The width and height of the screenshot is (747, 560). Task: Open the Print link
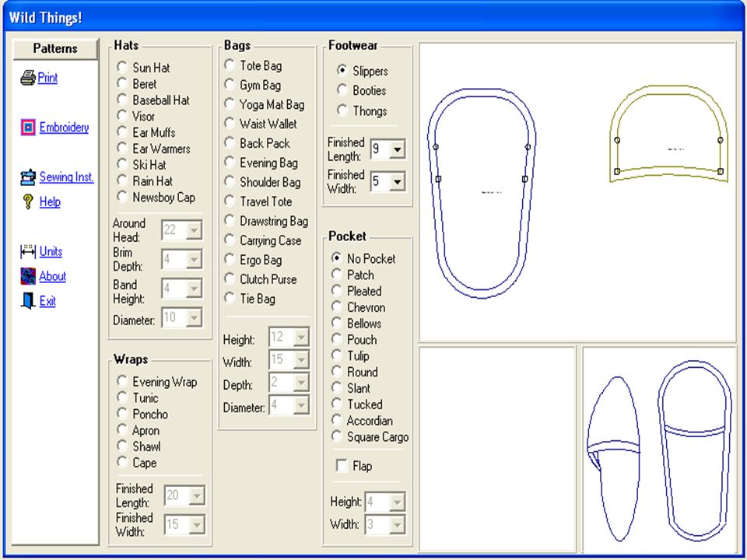point(47,78)
